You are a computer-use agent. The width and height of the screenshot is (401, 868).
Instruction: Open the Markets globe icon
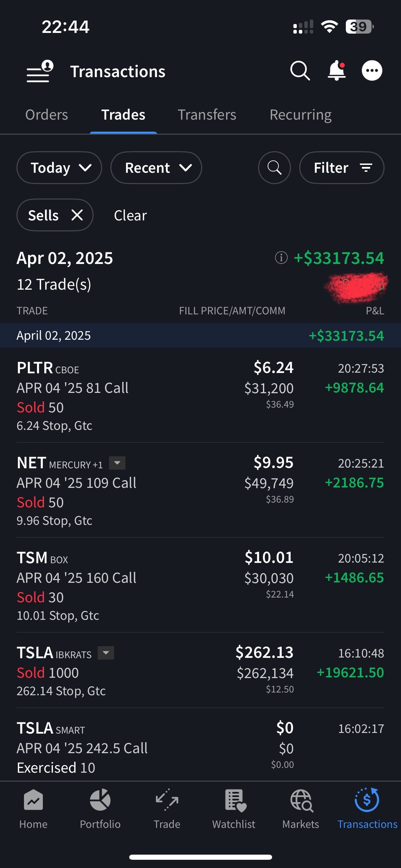(301, 808)
